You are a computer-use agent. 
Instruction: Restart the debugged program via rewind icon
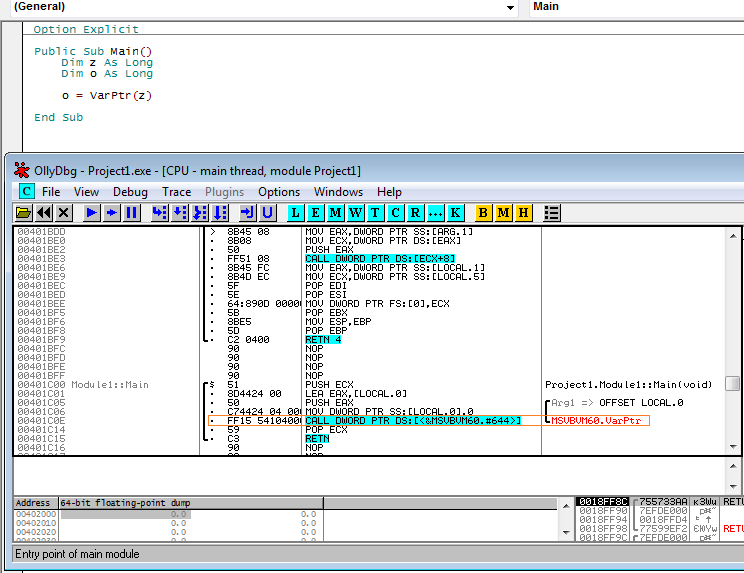(44, 213)
